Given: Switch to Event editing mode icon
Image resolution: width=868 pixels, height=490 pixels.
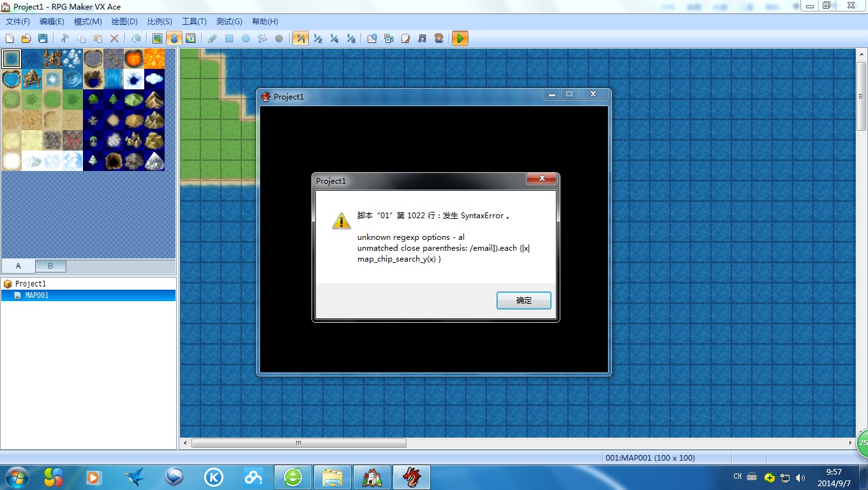Looking at the screenshot, I should [174, 38].
